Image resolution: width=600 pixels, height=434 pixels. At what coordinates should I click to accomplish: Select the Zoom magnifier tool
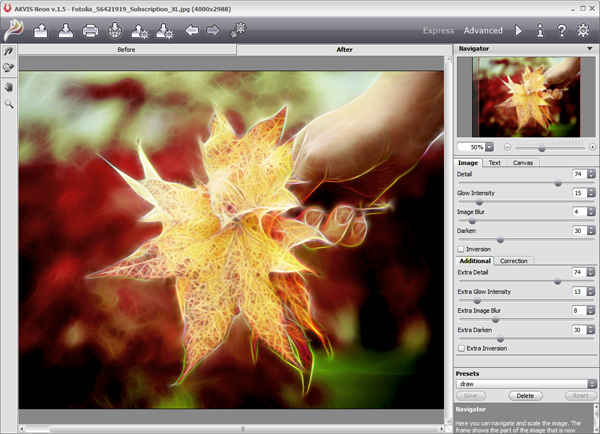[9, 103]
